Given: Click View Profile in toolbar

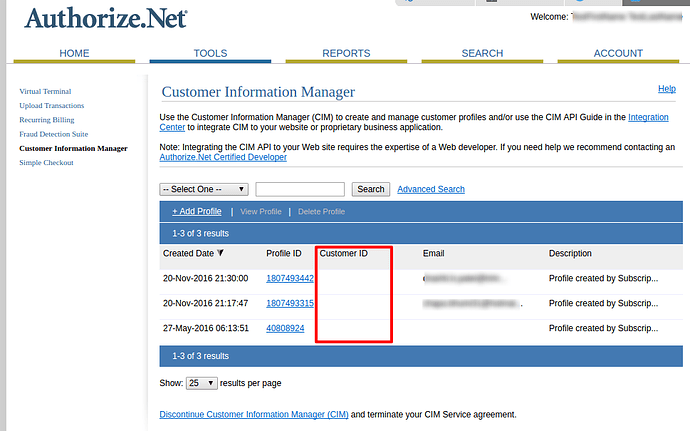Looking at the screenshot, I should tap(261, 212).
